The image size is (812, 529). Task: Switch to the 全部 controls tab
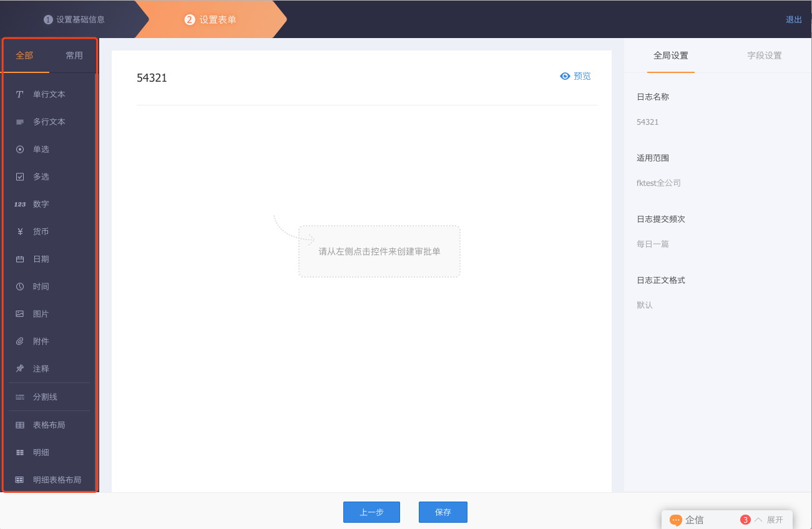tap(24, 56)
